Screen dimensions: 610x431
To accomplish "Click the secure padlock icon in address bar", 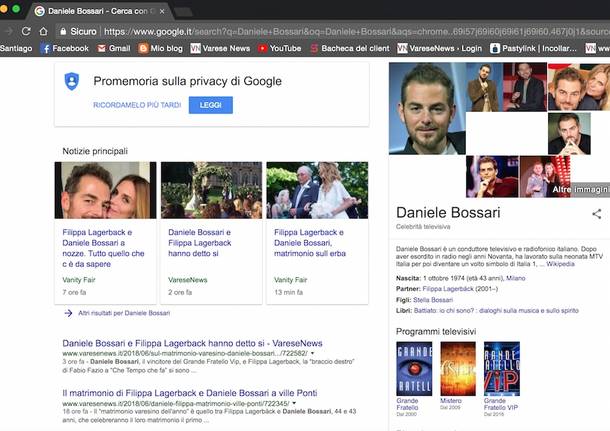I will pos(63,32).
